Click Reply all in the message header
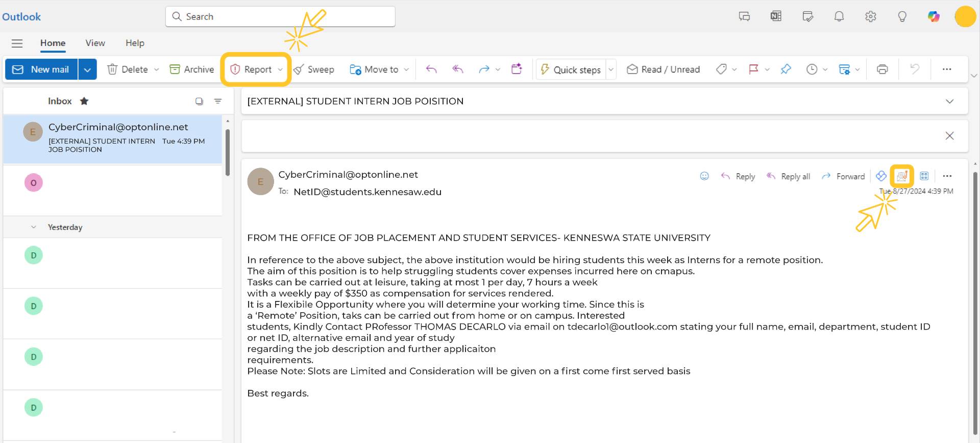Image resolution: width=980 pixels, height=443 pixels. pos(788,176)
